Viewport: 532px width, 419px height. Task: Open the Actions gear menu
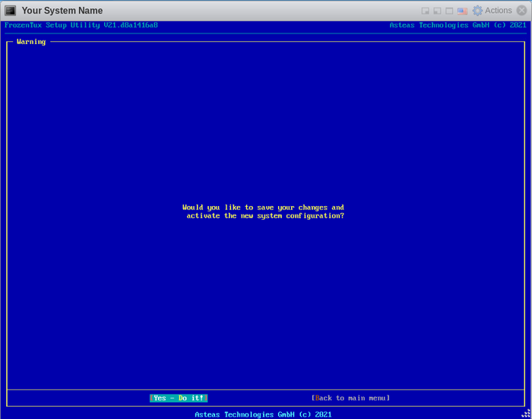(492, 11)
